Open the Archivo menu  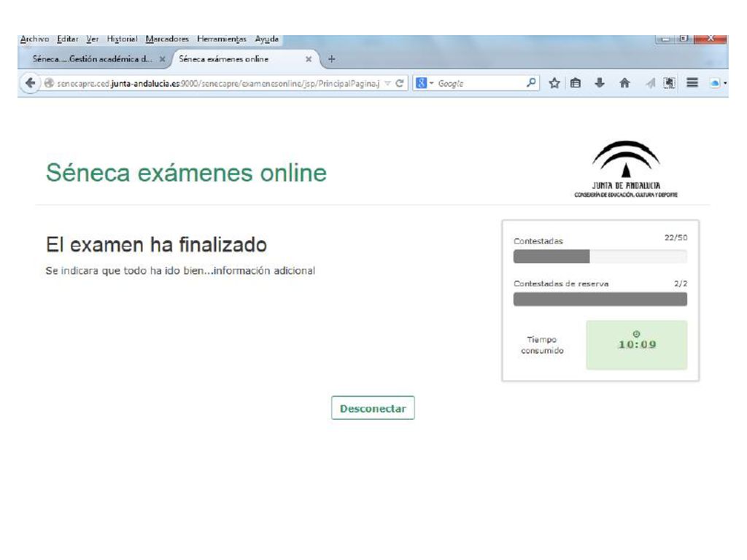pyautogui.click(x=34, y=39)
